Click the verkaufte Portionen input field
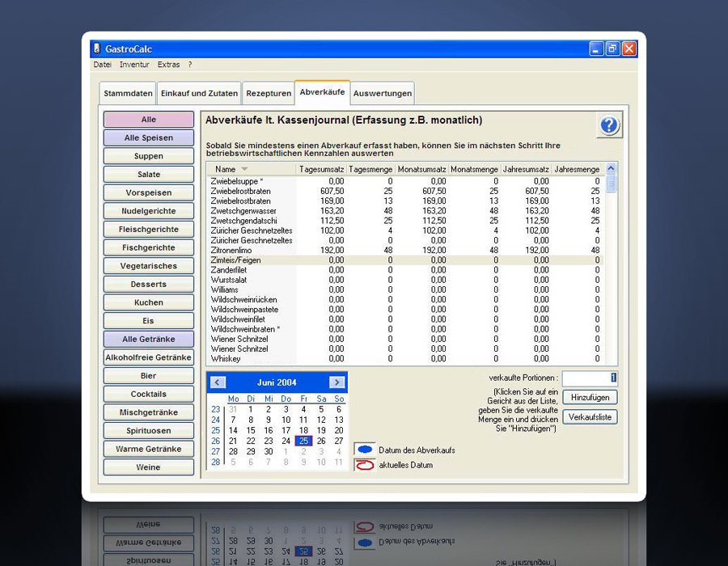This screenshot has width=728, height=566. click(x=590, y=378)
